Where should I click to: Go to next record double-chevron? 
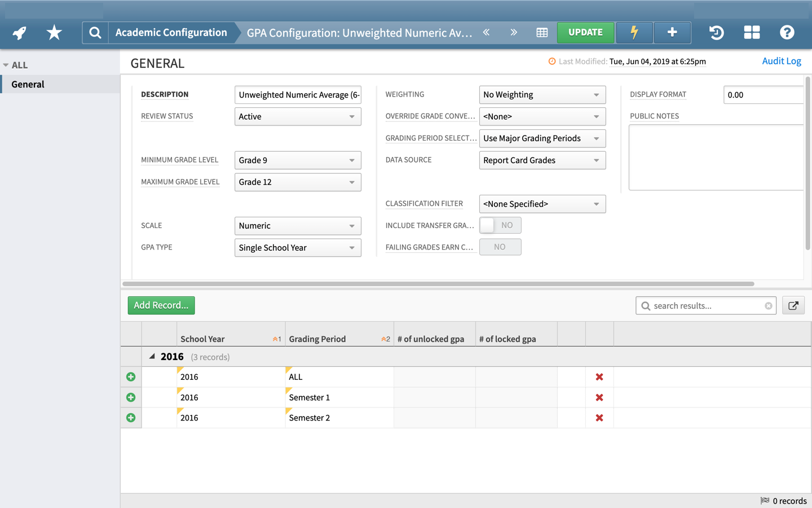pos(513,33)
